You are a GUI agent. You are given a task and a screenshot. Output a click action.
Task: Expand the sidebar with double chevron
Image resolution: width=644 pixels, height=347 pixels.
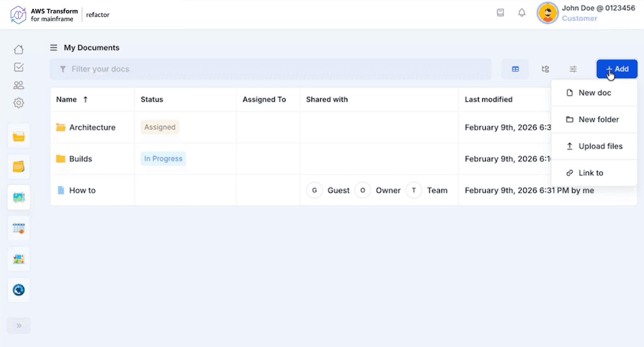point(19,326)
